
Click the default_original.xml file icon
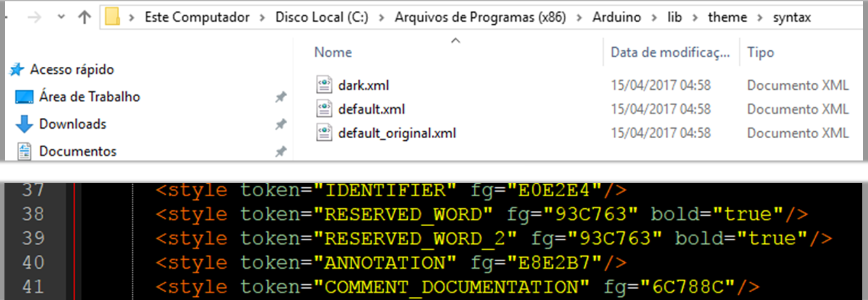(324, 133)
